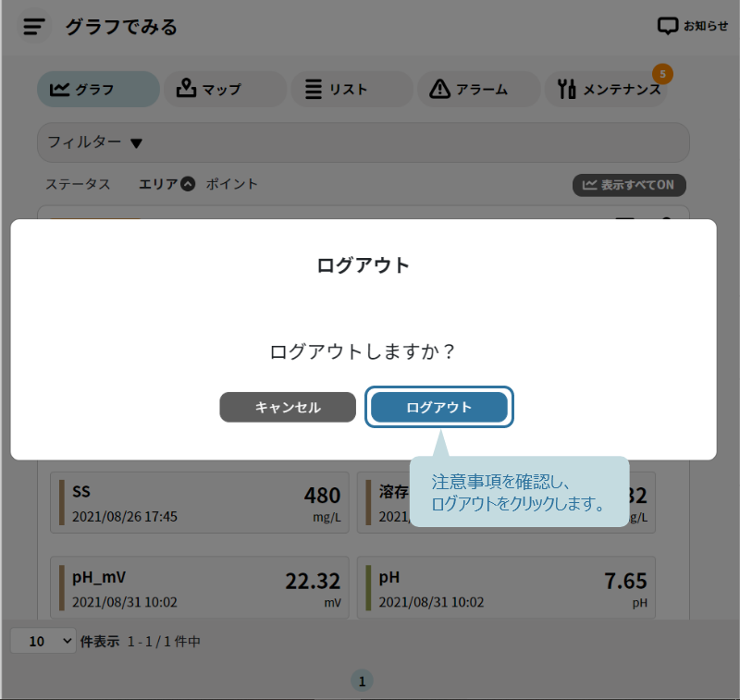This screenshot has width=740, height=700.
Task: Open the 10 件表示 page-size dropdown
Action: click(43, 641)
